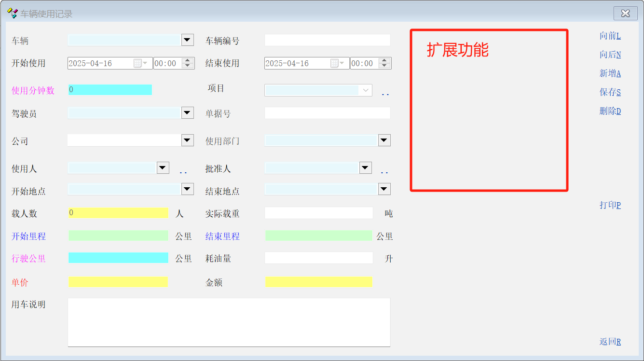Click 打印P to print the record
Image resolution: width=644 pixels, height=361 pixels.
(610, 205)
